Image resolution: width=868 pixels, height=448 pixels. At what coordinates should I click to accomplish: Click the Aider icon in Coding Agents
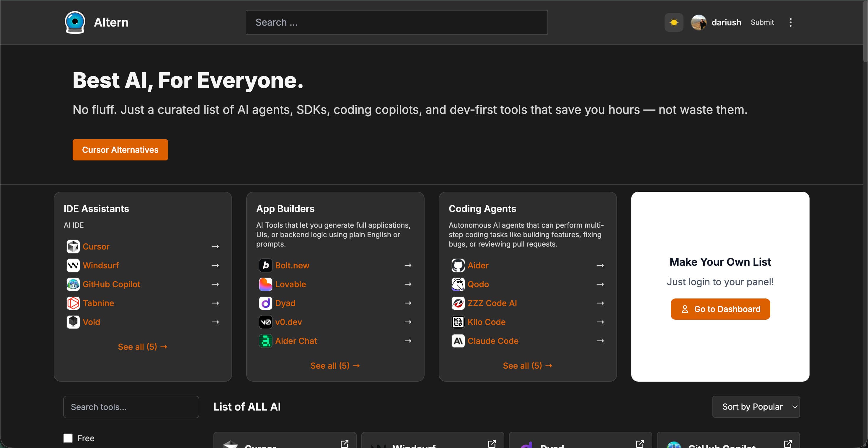(458, 265)
